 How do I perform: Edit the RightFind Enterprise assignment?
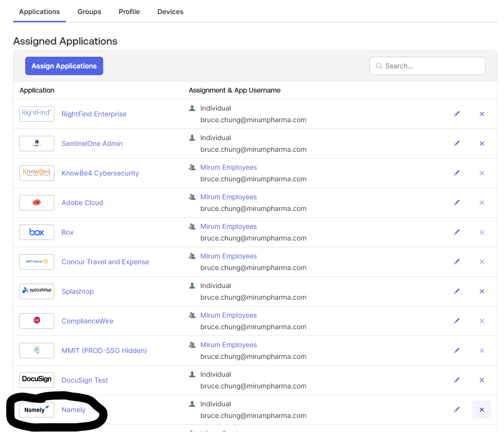coord(457,114)
